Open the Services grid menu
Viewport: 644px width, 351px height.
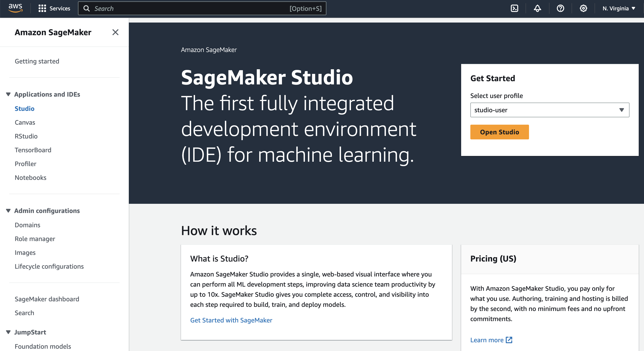point(54,8)
